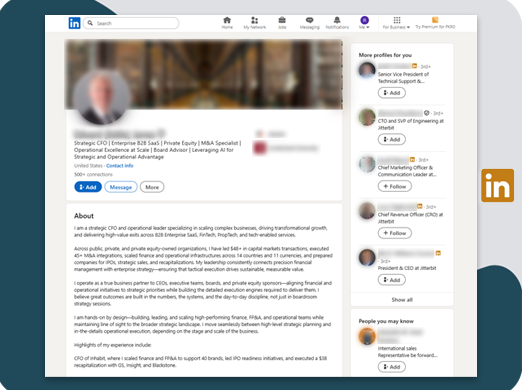The width and height of the screenshot is (522, 390).
Task: Add the President & CEO at Jitterbit
Action: [392, 280]
